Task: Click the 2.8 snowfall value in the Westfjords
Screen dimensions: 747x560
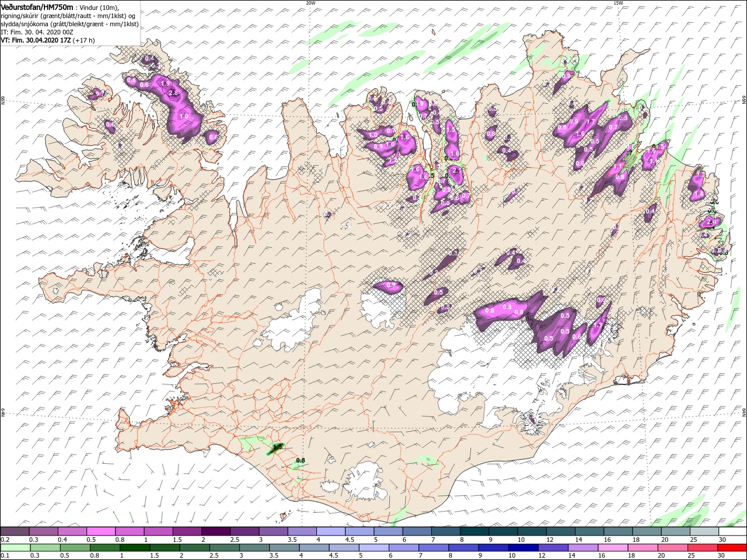Action: pos(173,93)
